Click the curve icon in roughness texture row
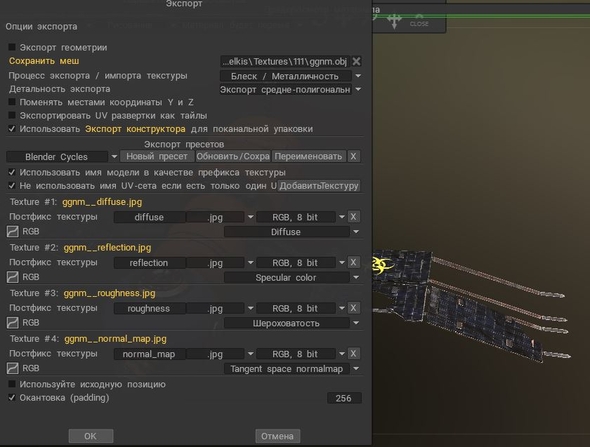 click(x=12, y=322)
